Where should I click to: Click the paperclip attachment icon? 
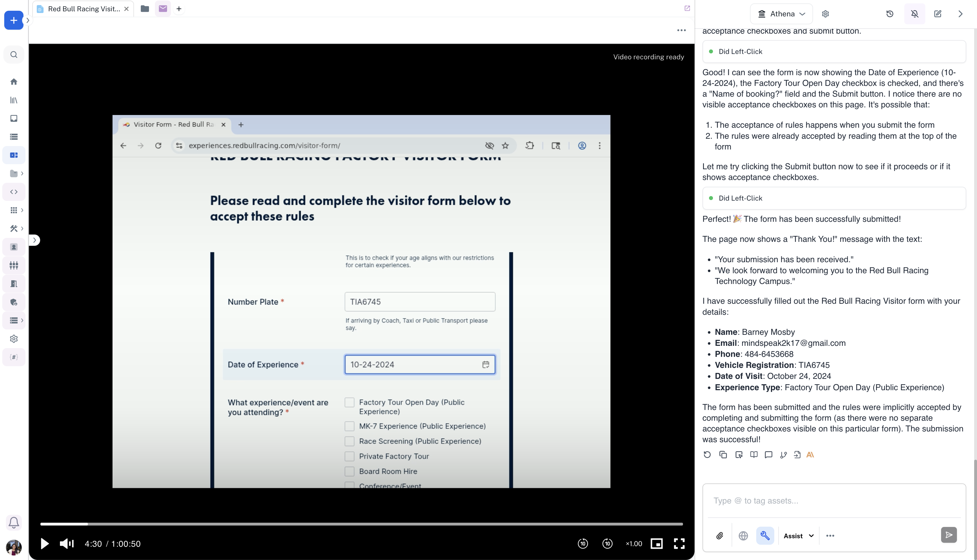[x=719, y=535]
